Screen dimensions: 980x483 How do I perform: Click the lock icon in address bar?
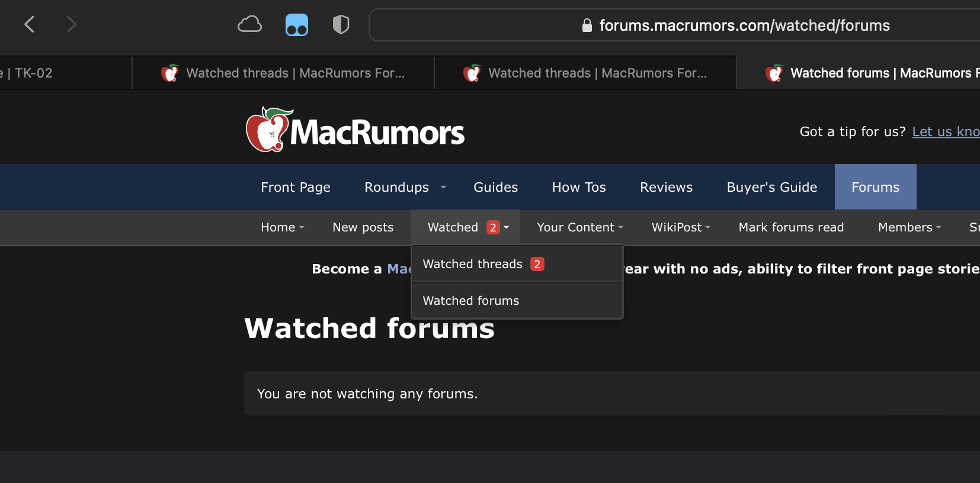[587, 25]
